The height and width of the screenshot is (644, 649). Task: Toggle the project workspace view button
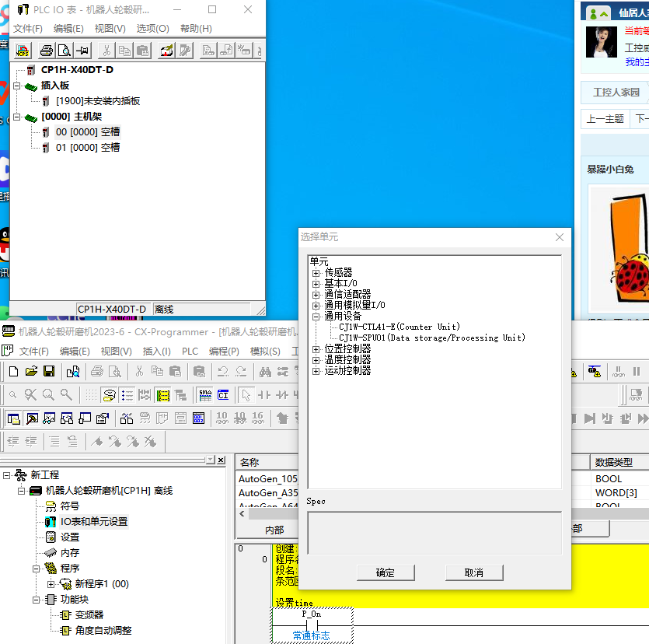tap(14, 418)
